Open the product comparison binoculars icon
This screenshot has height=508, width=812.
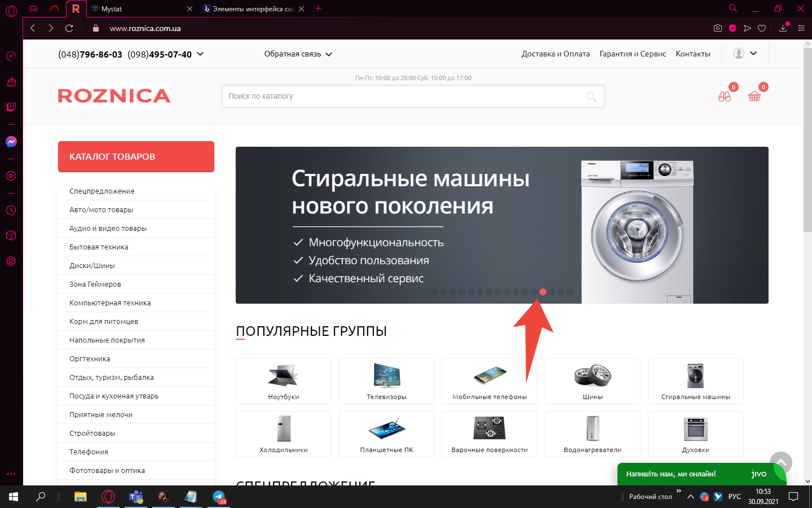pos(725,97)
